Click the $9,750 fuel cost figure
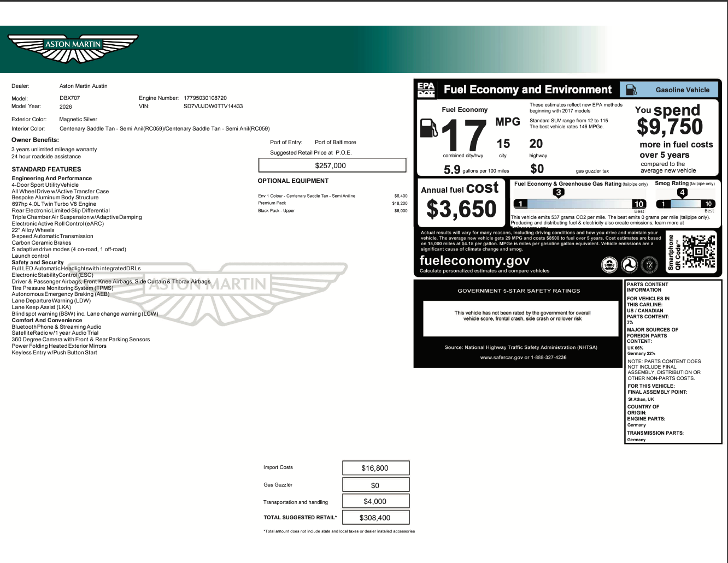Screen dimensions: 728x563 pyautogui.click(x=670, y=127)
